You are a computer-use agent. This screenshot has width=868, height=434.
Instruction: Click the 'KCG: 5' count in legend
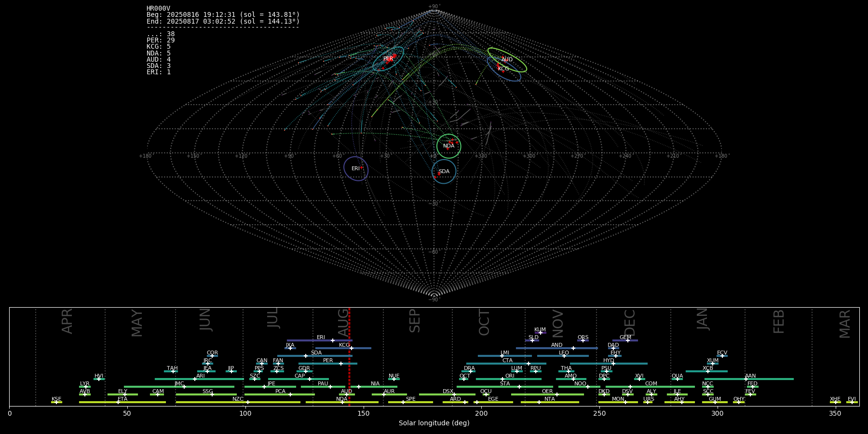159,47
